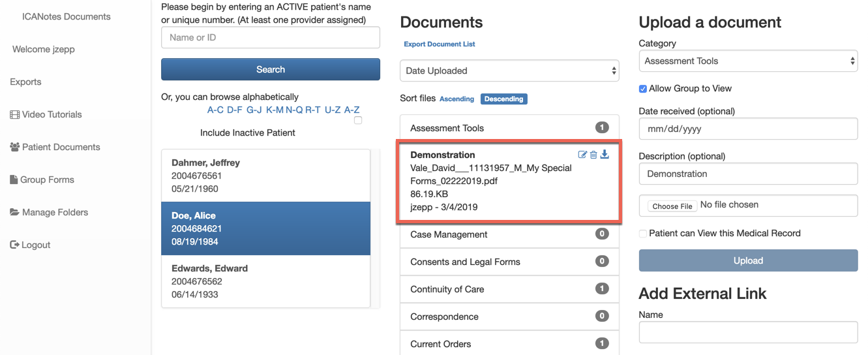Click the people icon beside Patient Documents

[14, 147]
